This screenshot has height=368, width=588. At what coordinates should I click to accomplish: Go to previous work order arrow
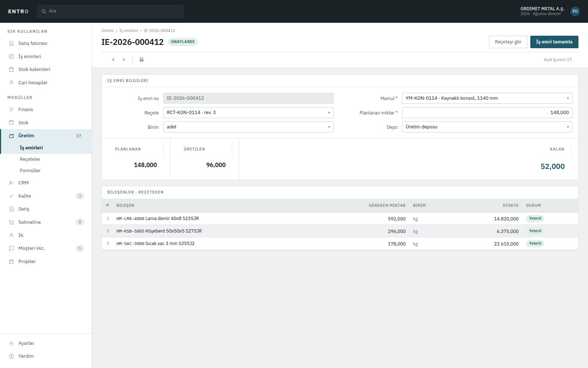113,60
